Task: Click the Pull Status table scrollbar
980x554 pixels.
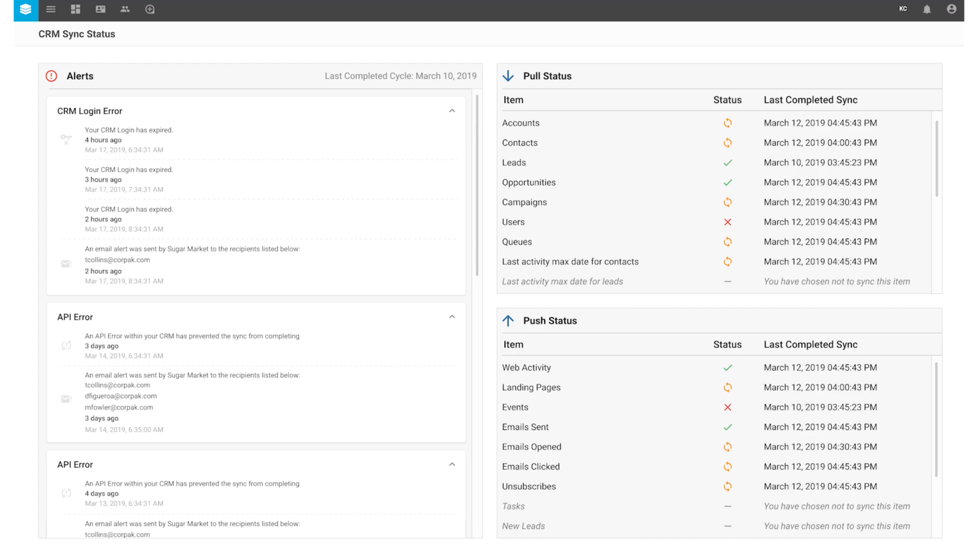Action: click(x=936, y=159)
